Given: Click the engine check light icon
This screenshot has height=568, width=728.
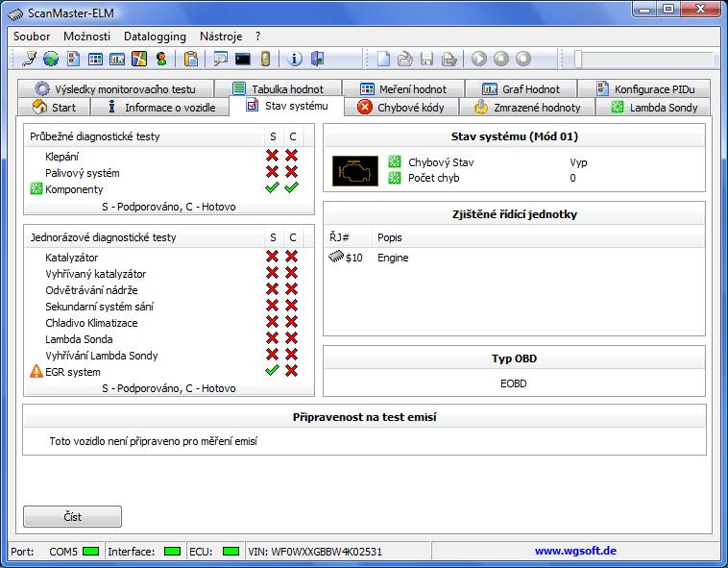Looking at the screenshot, I should (x=355, y=170).
